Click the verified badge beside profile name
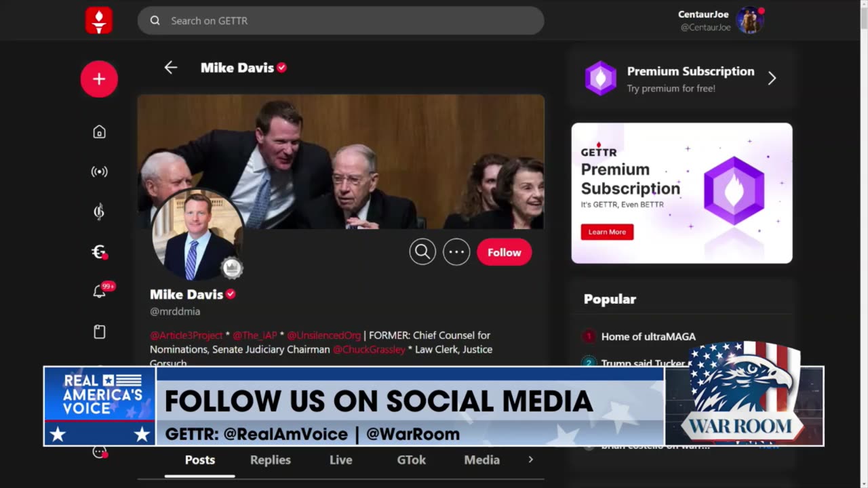The width and height of the screenshot is (868, 488). 231,294
